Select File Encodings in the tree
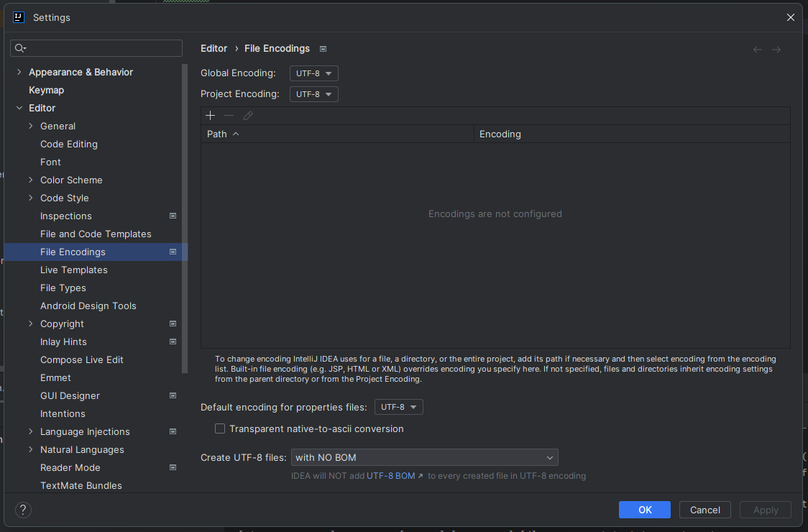 96,252
